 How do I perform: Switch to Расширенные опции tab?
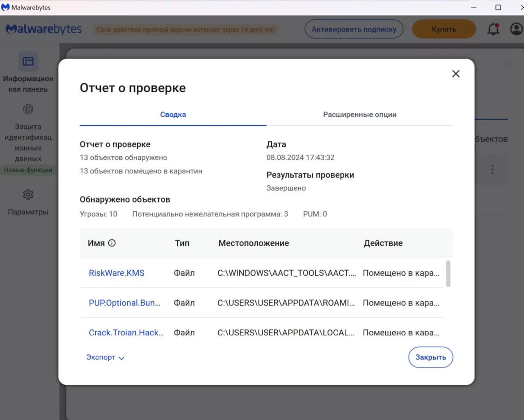click(x=359, y=114)
